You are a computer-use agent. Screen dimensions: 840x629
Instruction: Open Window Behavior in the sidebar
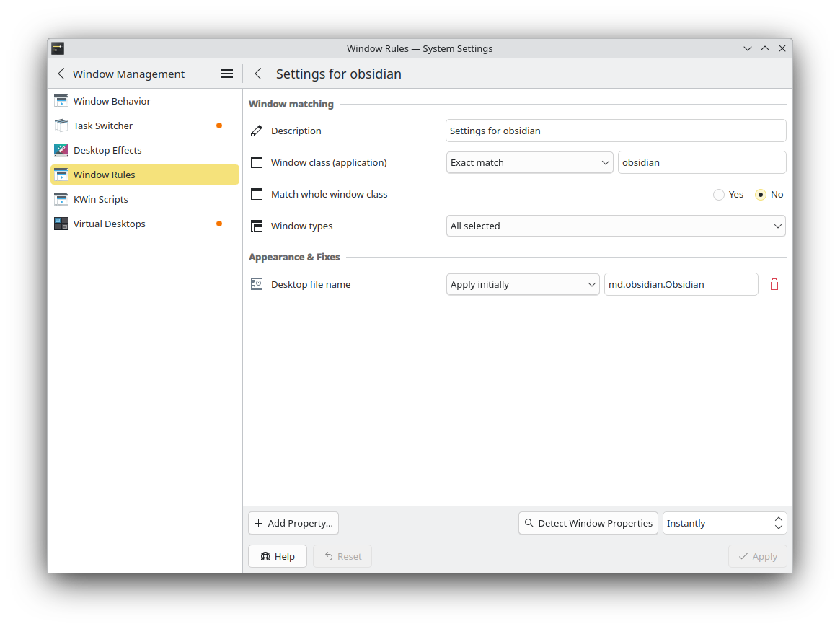[x=112, y=101]
